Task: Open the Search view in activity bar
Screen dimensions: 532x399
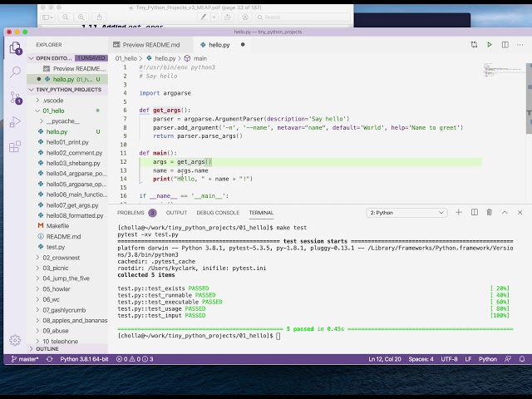Action: point(15,72)
